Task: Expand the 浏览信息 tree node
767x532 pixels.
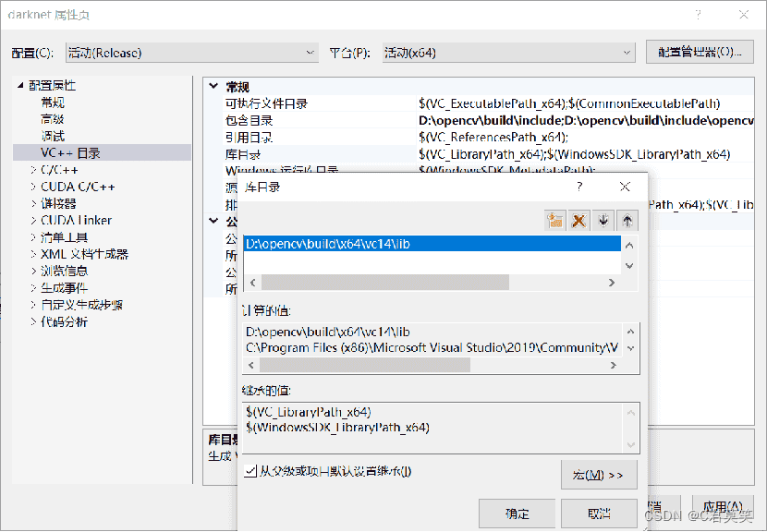Action: click(32, 271)
